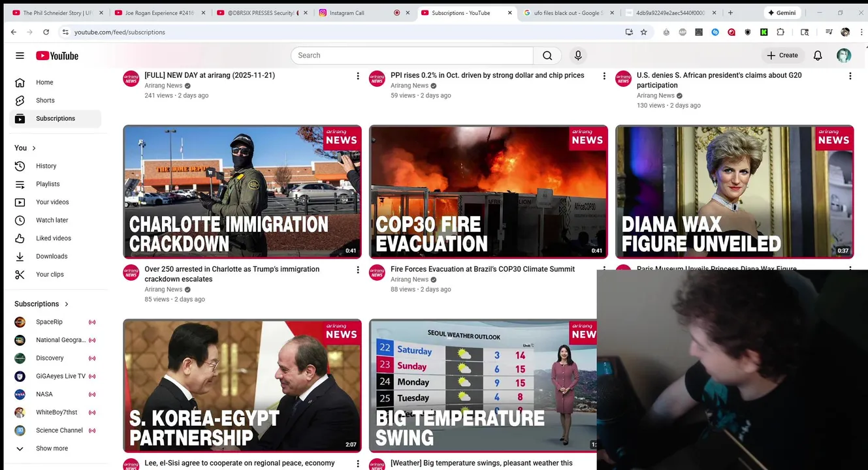Play S. Korea-Egypt Partnership thumbnail
The image size is (868, 470).
point(242,386)
